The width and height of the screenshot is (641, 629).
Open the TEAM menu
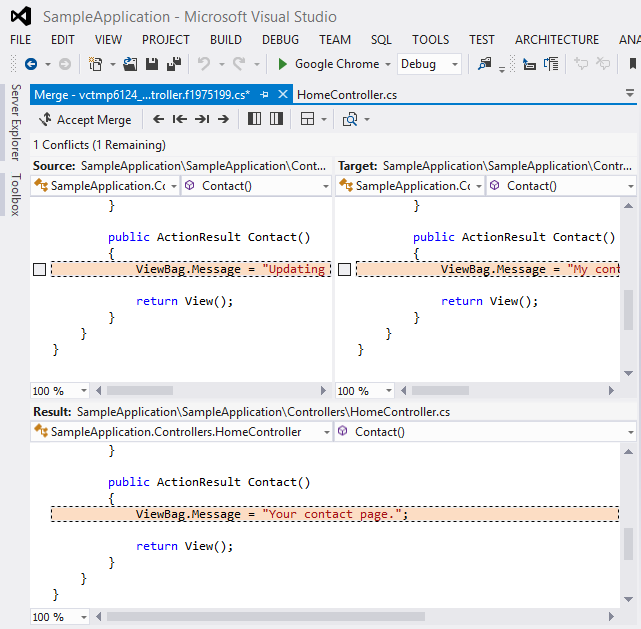[x=335, y=40]
